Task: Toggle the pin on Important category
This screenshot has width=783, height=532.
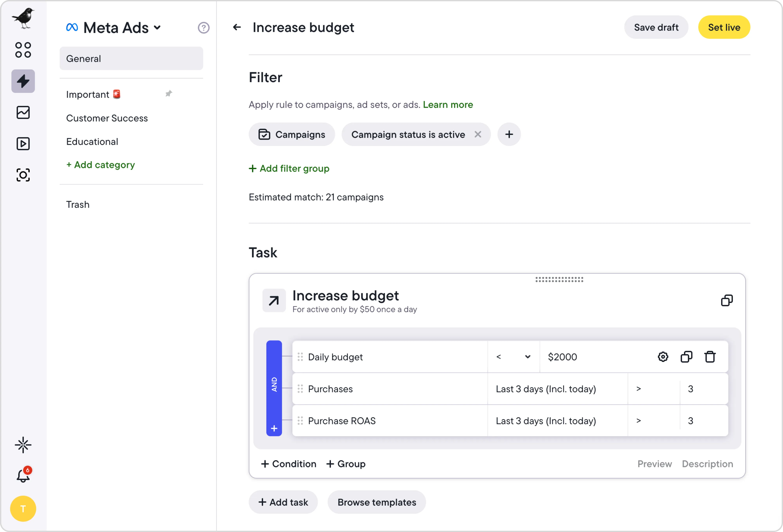Action: 169,94
